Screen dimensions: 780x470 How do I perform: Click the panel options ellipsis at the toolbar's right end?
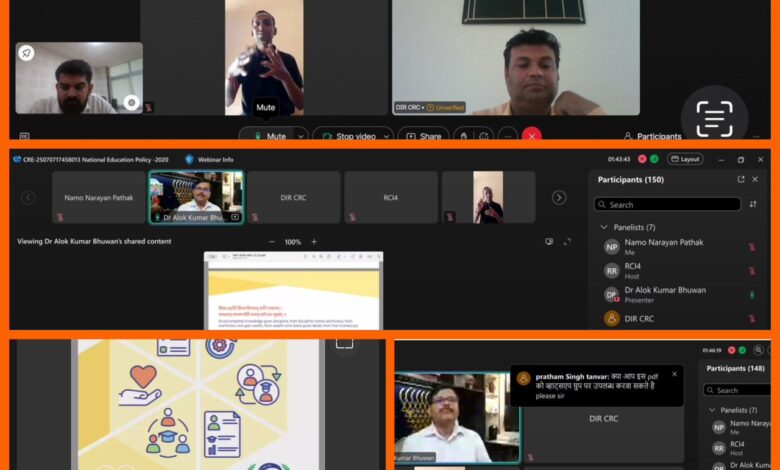(756, 136)
